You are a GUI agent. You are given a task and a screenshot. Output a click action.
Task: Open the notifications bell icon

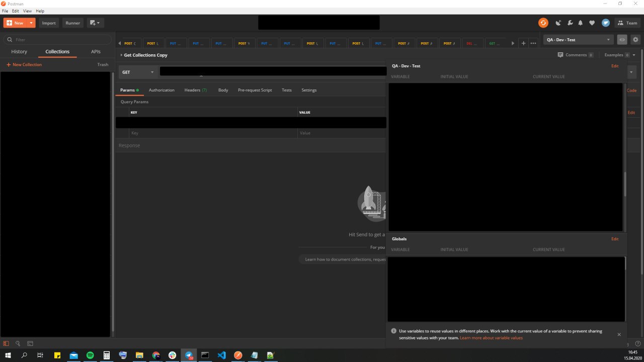pos(581,23)
